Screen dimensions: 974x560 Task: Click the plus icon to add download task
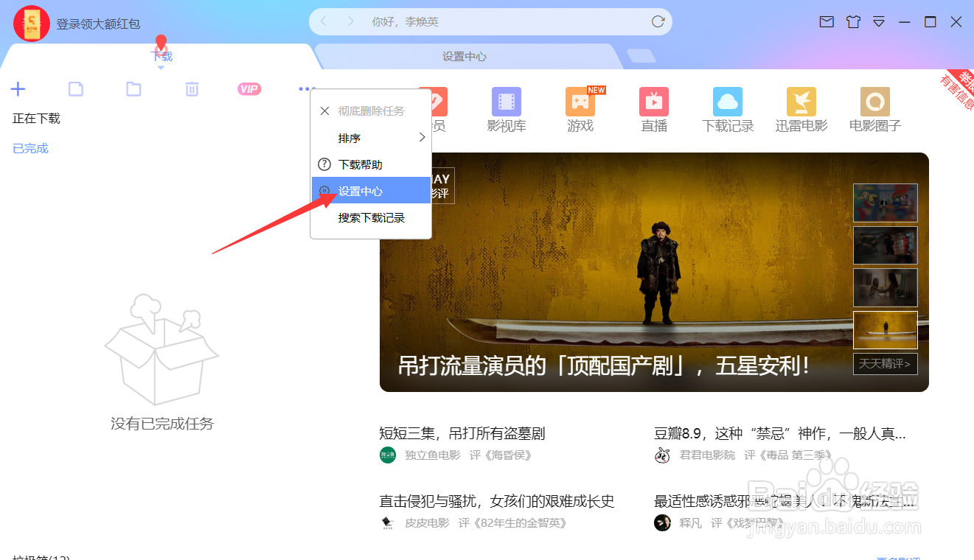pos(18,89)
